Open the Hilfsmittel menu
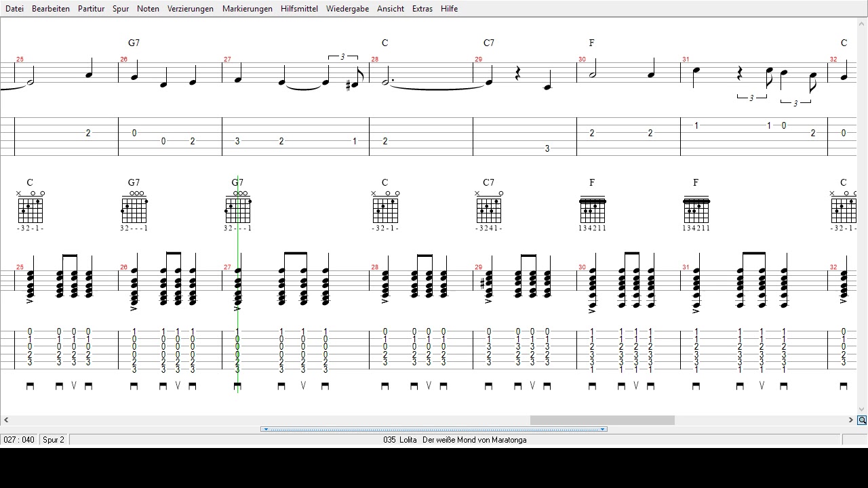The height and width of the screenshot is (488, 868). [299, 9]
